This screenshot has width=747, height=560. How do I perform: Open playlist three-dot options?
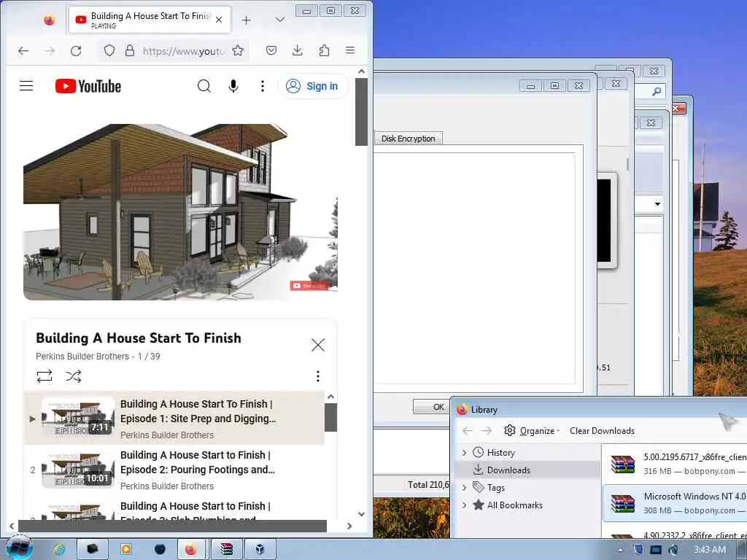[x=318, y=376]
